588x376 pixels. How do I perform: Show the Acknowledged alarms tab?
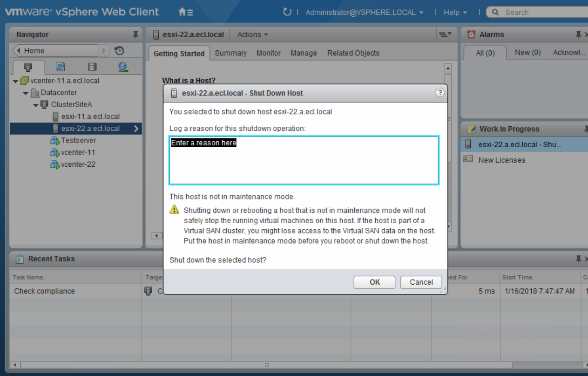click(569, 53)
